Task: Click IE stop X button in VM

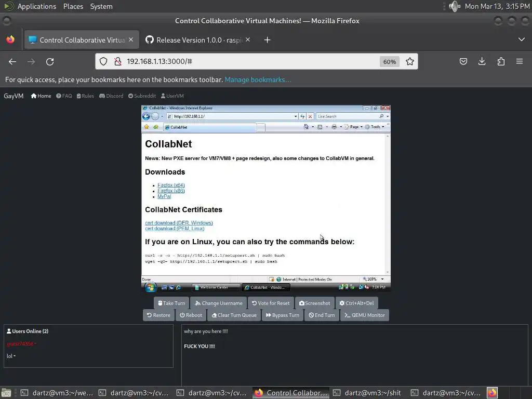Action: 310,116
